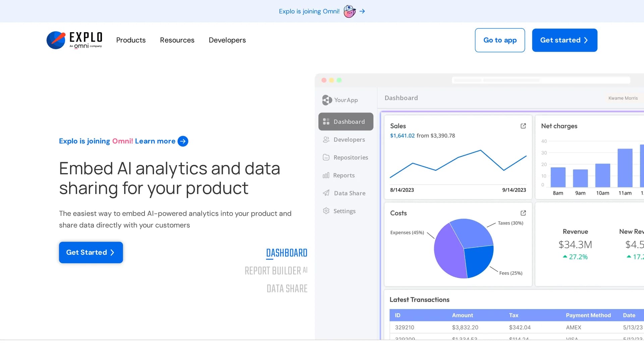Click the Reports bar chart icon
The image size is (644, 362).
tap(326, 175)
